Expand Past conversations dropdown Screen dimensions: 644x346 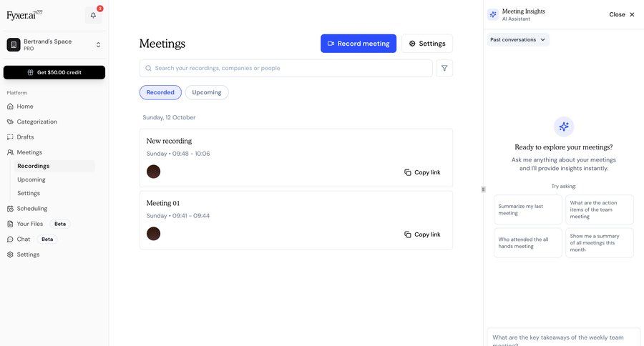[x=518, y=40]
